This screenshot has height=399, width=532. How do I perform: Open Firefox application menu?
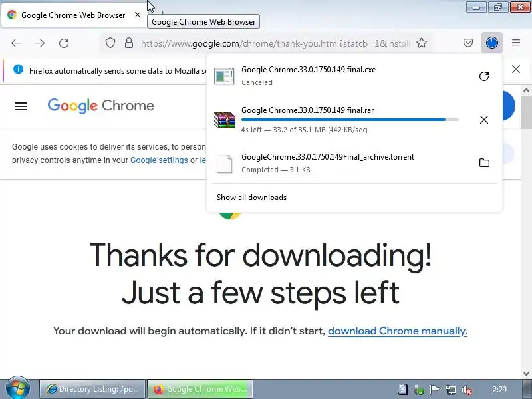(x=516, y=43)
